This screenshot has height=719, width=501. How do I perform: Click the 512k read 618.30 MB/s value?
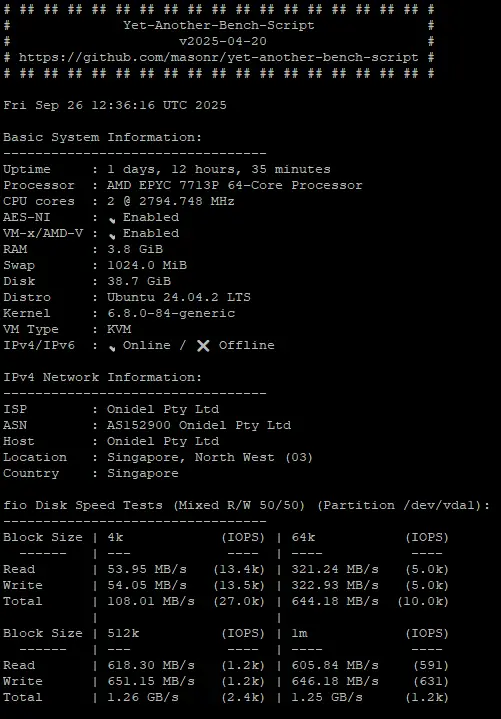[x=151, y=665]
